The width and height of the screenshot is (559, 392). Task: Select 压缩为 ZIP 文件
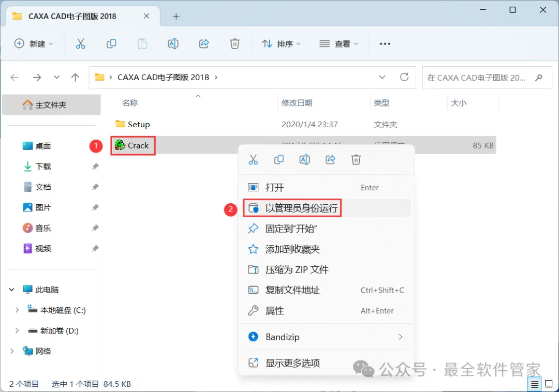327,269
